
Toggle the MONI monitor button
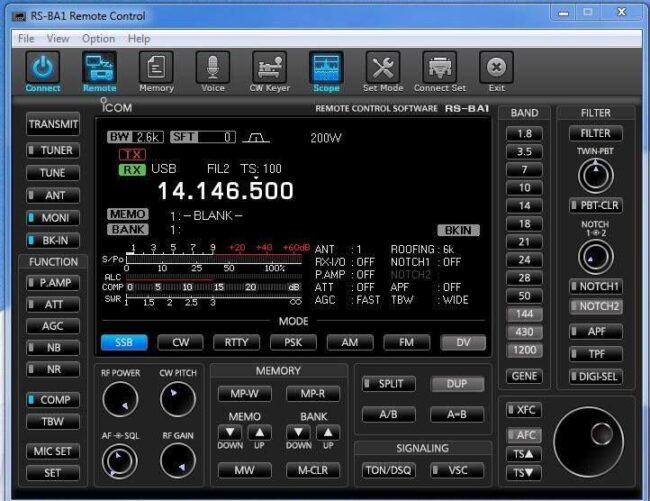[x=53, y=218]
